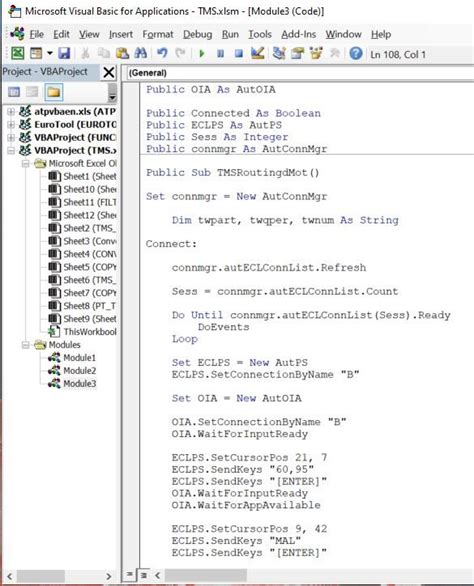The width and height of the screenshot is (474, 586).
Task: Open Properties Window toolbar icon
Action: 298,53
